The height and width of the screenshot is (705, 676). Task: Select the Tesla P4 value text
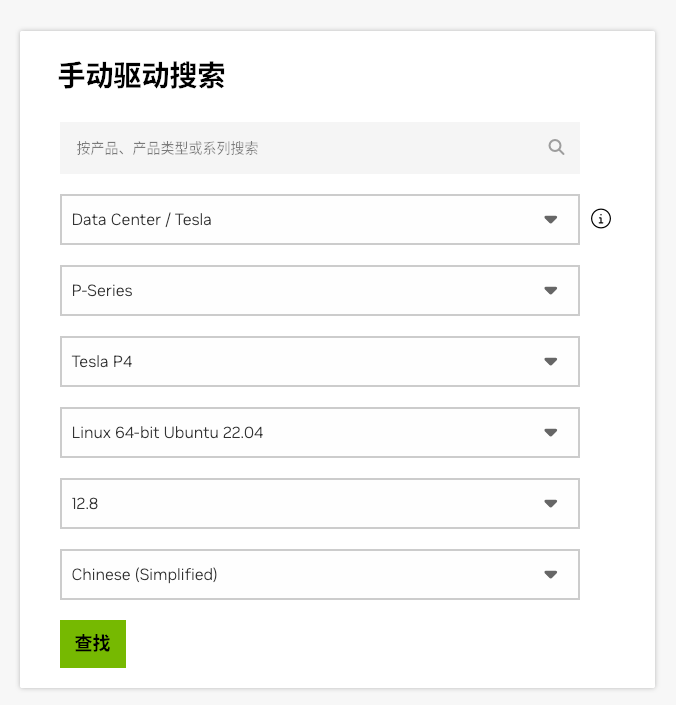click(x=102, y=361)
